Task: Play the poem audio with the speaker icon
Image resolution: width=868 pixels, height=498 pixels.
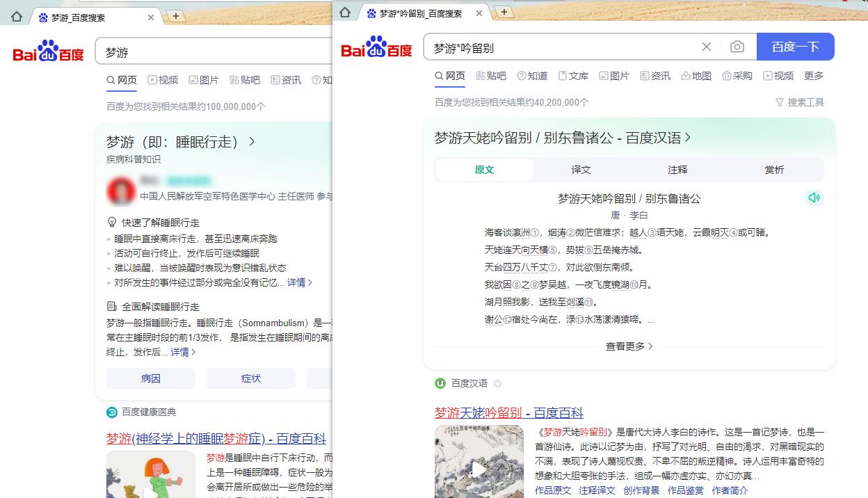Action: point(814,198)
